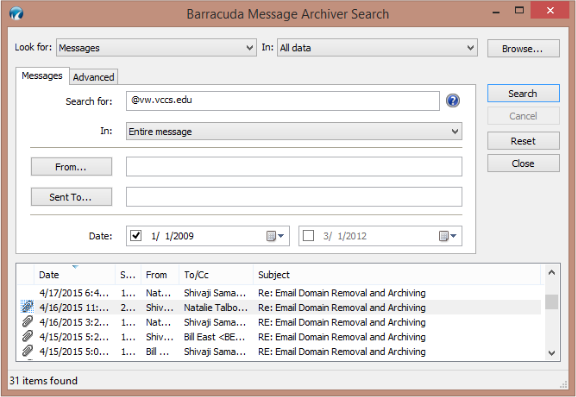This screenshot has height=397, width=576.
Task: Sort results by Date column header
Action: (75, 275)
